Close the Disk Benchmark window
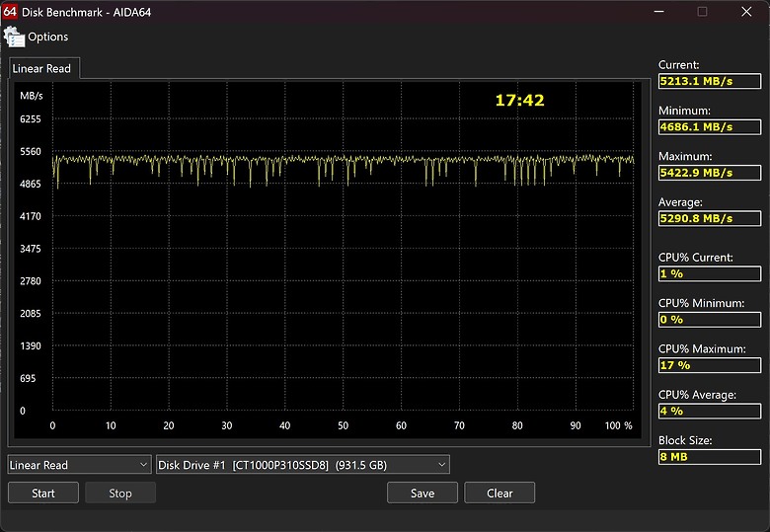 [x=746, y=12]
